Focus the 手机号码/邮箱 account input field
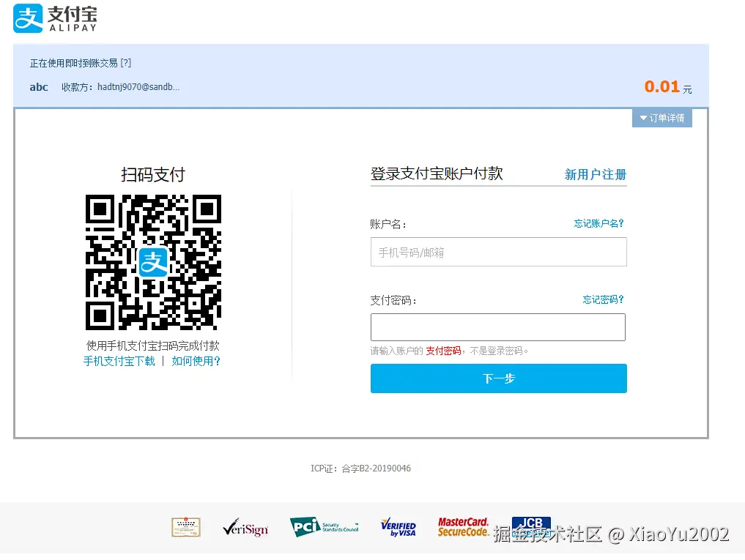745x560 pixels. (498, 253)
